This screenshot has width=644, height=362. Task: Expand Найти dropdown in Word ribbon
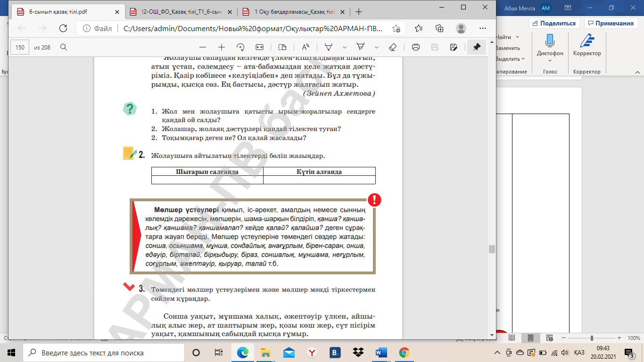pos(517,37)
